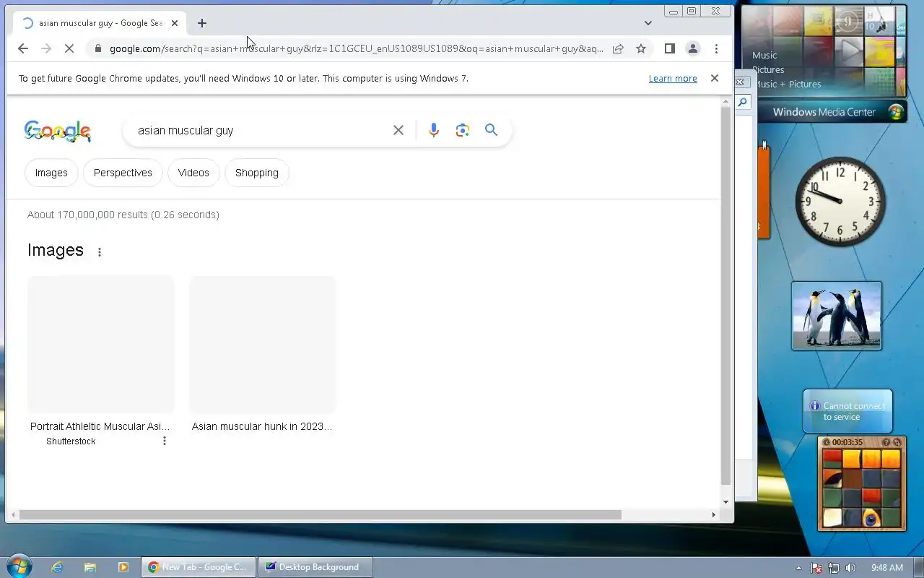The image size is (924, 578).
Task: Close the 'asian muscular guy' browser tab
Action: [174, 23]
